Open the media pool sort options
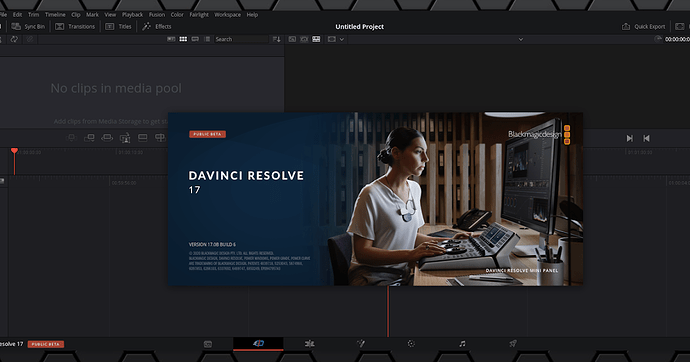690x362 pixels. coord(276,39)
